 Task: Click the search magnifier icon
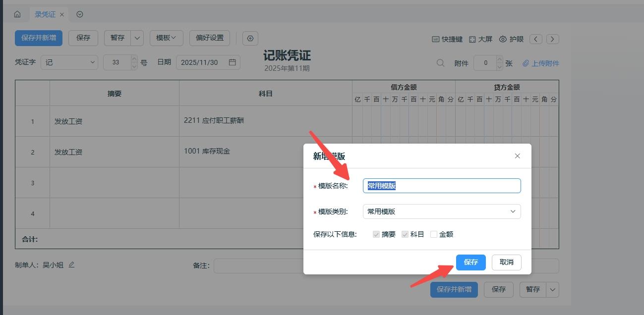pos(440,63)
